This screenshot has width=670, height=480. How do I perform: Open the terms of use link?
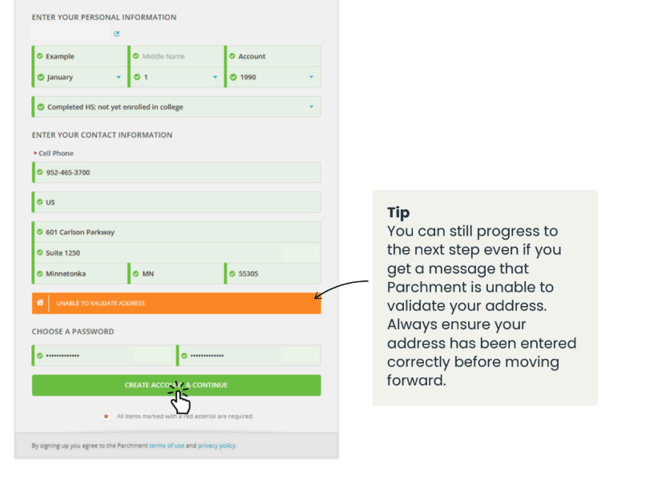167,445
